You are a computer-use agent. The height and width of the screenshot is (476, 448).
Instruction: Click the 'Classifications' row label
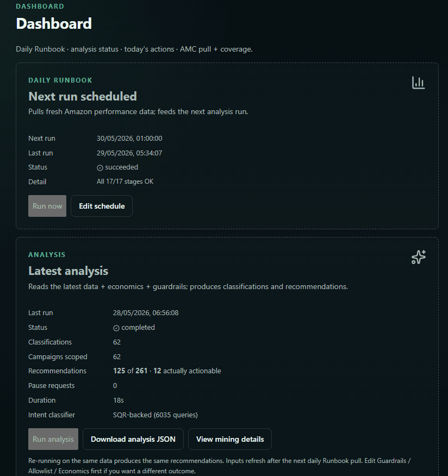pyautogui.click(x=50, y=342)
